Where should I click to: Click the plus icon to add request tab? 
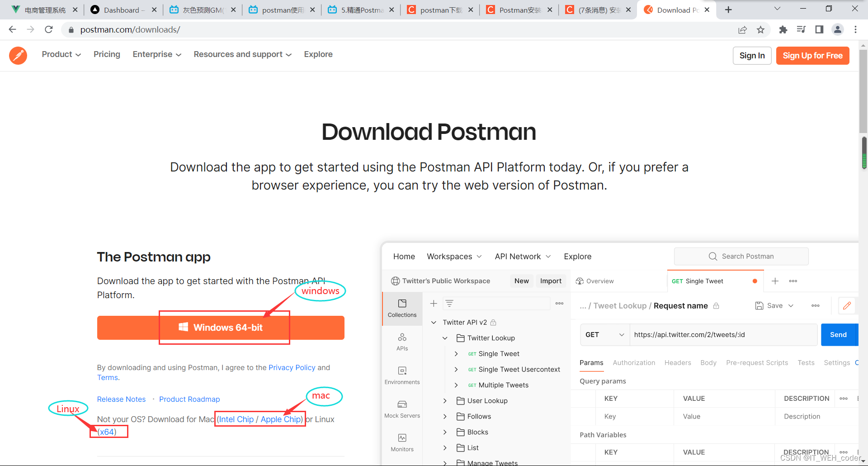775,281
